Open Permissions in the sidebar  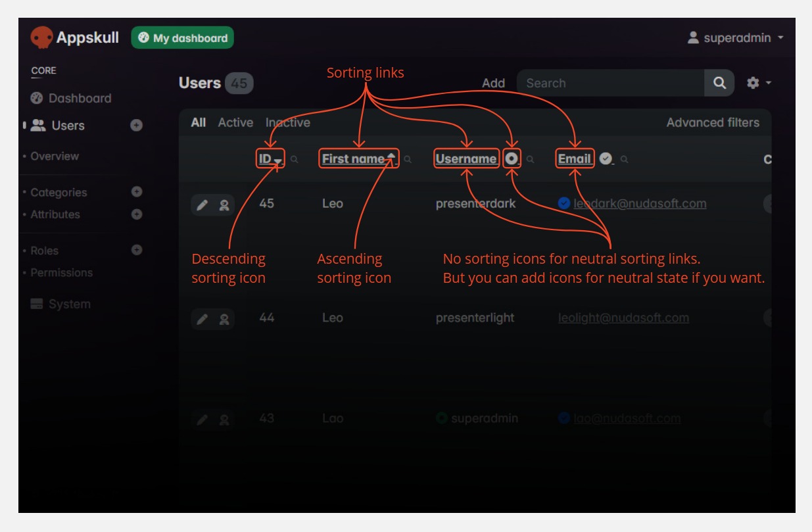[x=61, y=272]
